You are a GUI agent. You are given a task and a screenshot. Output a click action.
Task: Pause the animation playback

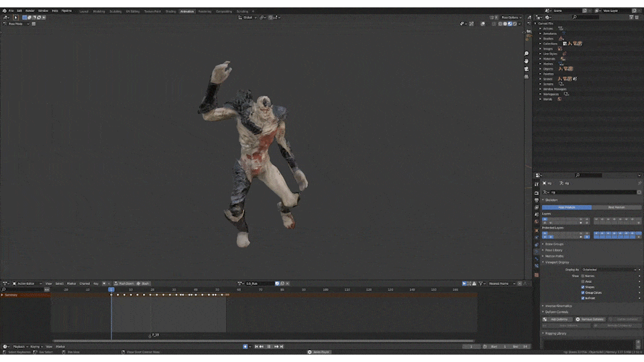coord(269,347)
